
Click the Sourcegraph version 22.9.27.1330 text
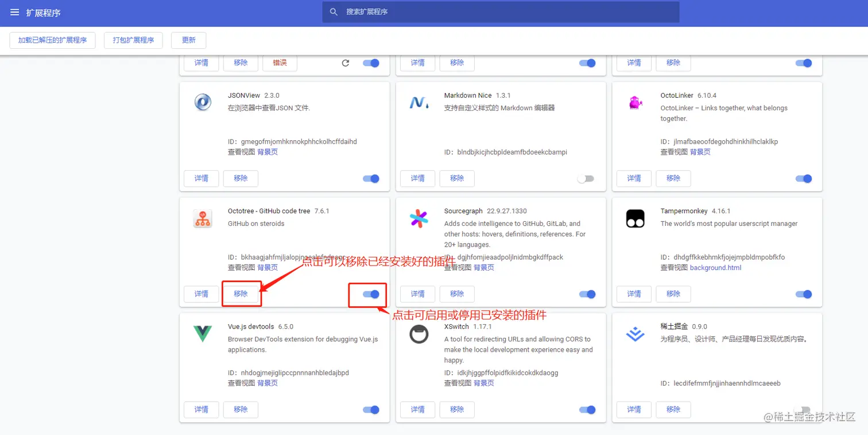[x=507, y=211]
